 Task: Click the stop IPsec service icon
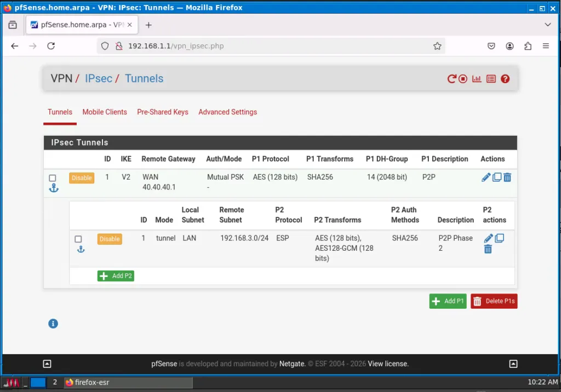click(x=462, y=79)
